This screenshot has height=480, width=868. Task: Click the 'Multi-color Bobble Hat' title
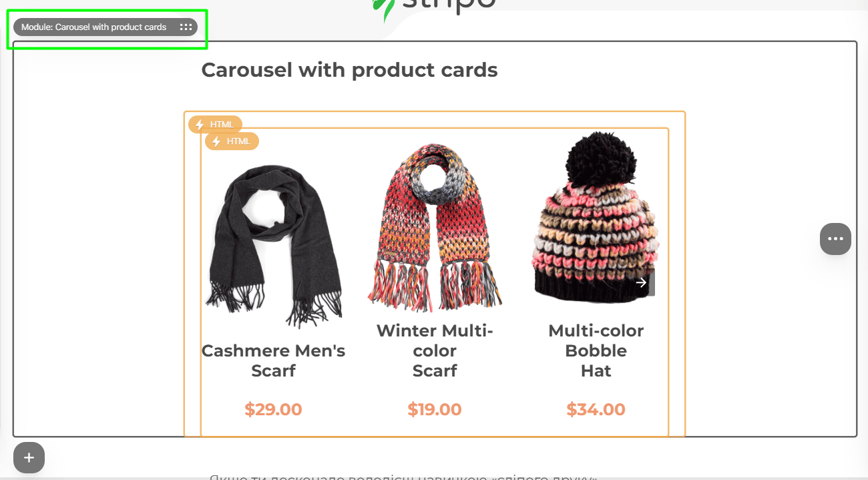(596, 350)
